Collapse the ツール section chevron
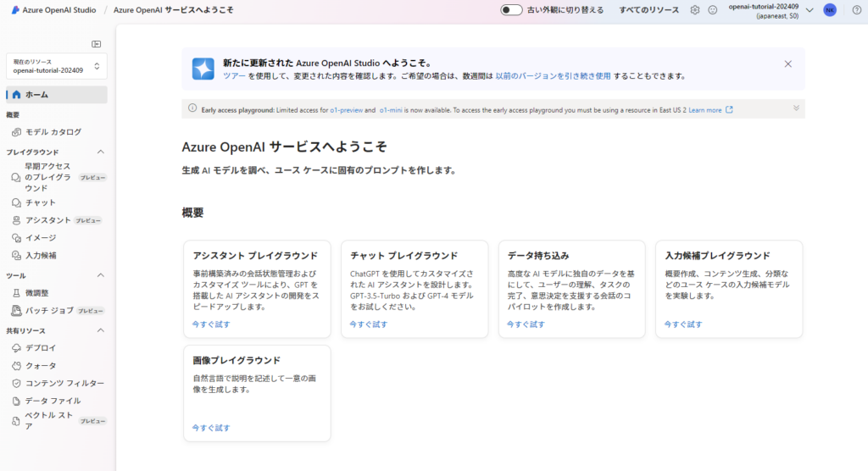 [101, 275]
